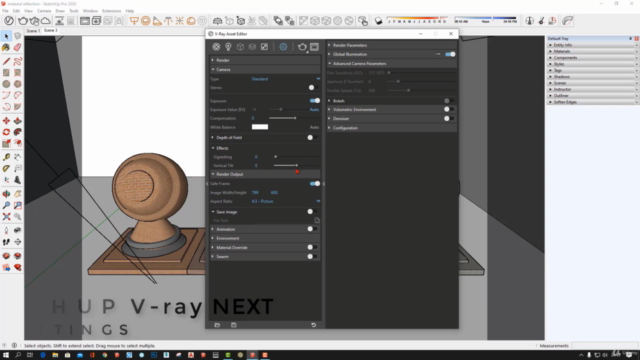This screenshot has height=360, width=640.
Task: Select the Rotate tool
Action: coord(6,132)
